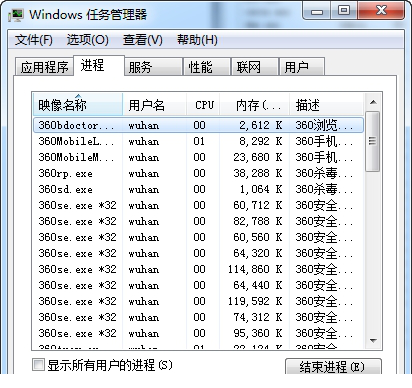This screenshot has width=412, height=388.
Task: Click the process list scrollbar thumb
Action: [373, 141]
